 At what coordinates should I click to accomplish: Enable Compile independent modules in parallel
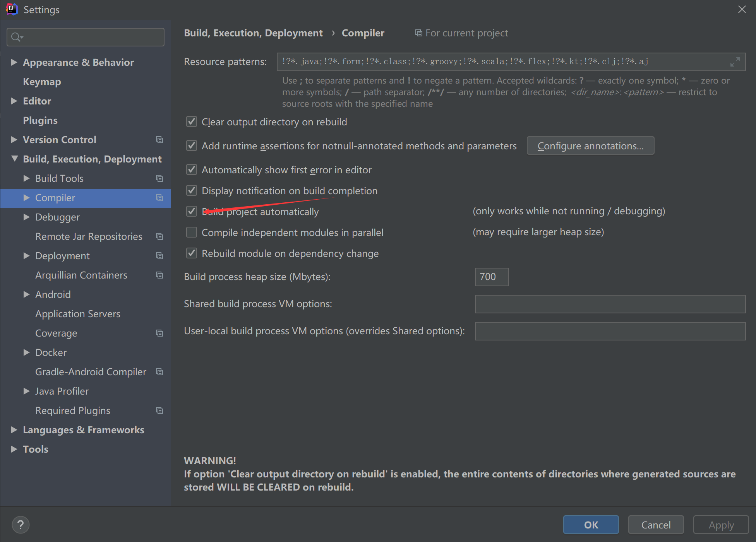point(192,232)
